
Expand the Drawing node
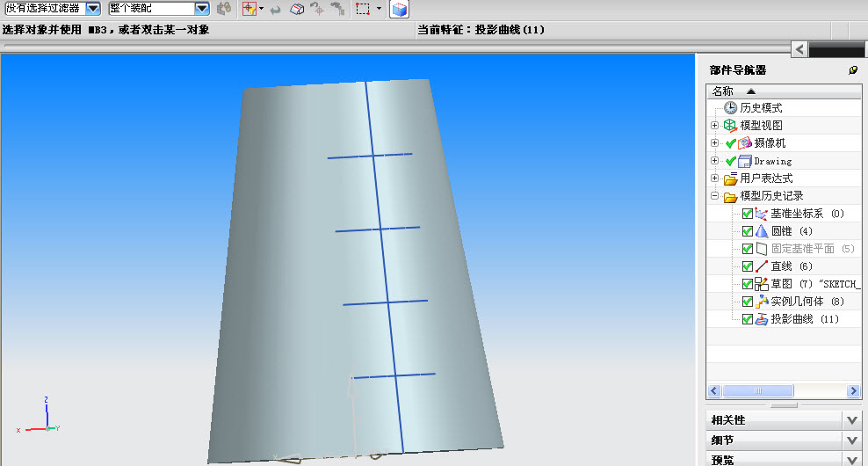(x=714, y=161)
